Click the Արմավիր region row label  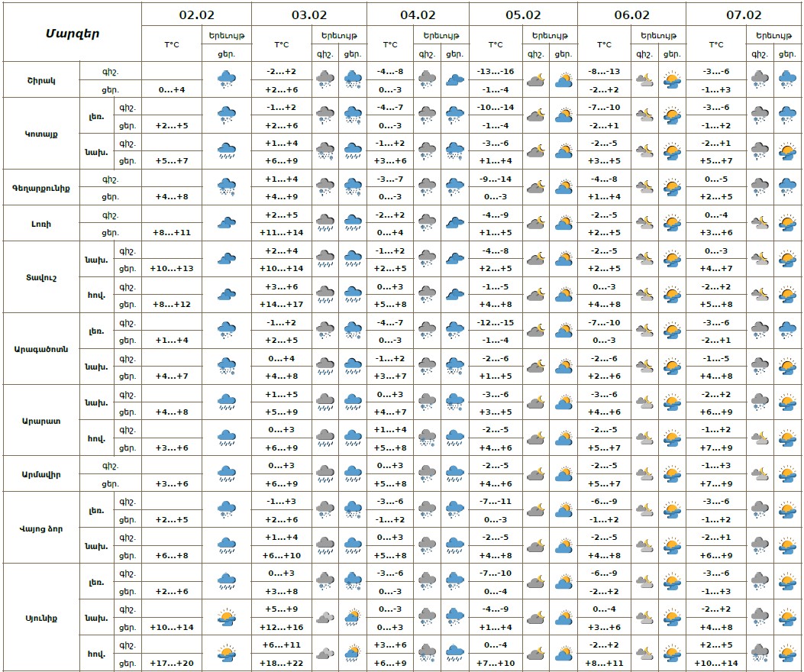coord(40,474)
